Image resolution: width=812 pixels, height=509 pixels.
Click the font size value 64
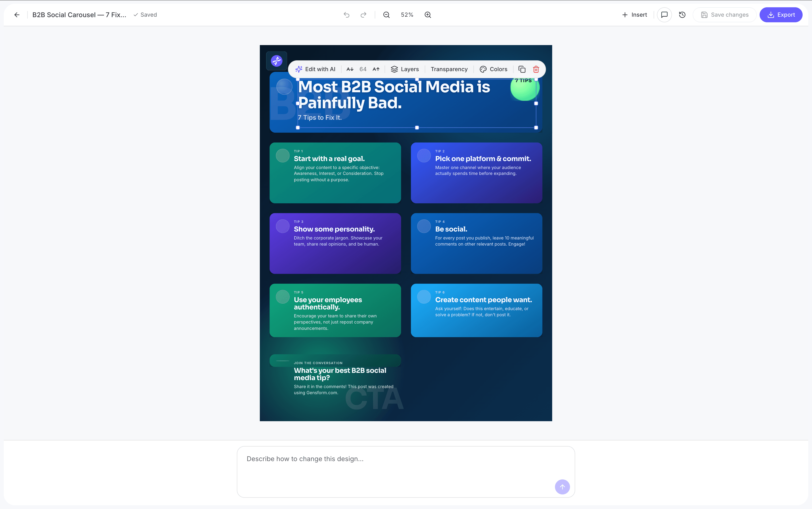click(x=363, y=69)
